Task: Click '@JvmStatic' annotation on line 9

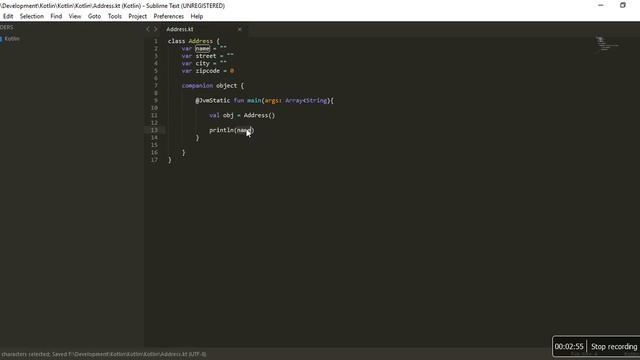Action: [x=213, y=100]
